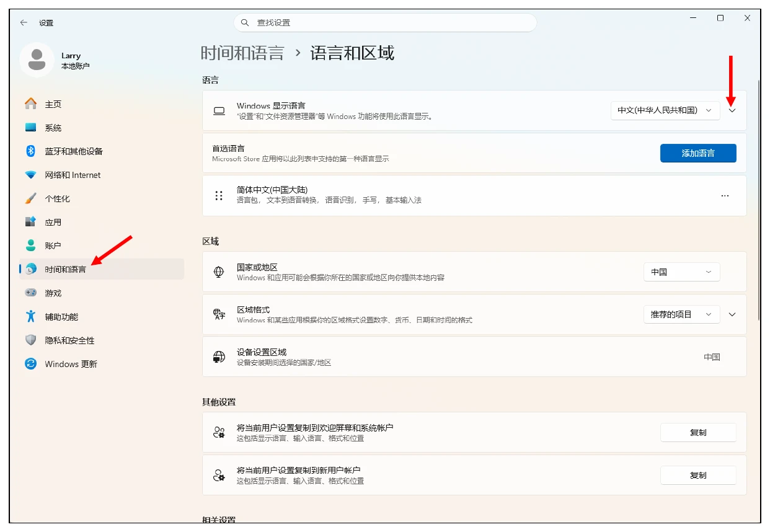Expand the Windows 显示语言 row chevron
This screenshot has height=532, width=770.
coord(732,110)
